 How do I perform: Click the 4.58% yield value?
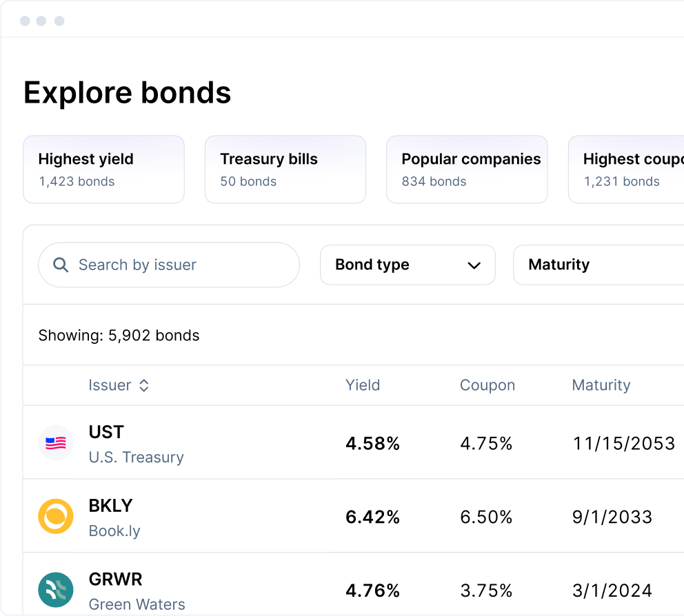pos(372,443)
